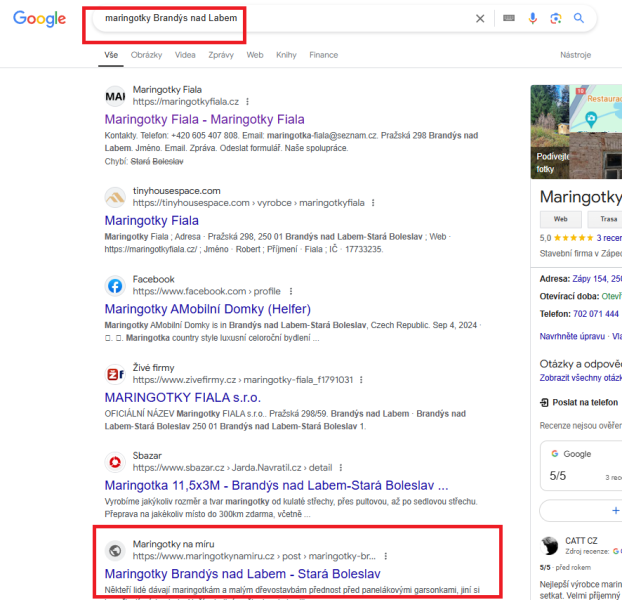Open MARINGOTKY FIALA s.r.o. result
Screen dimensions: 622x600
(182, 397)
